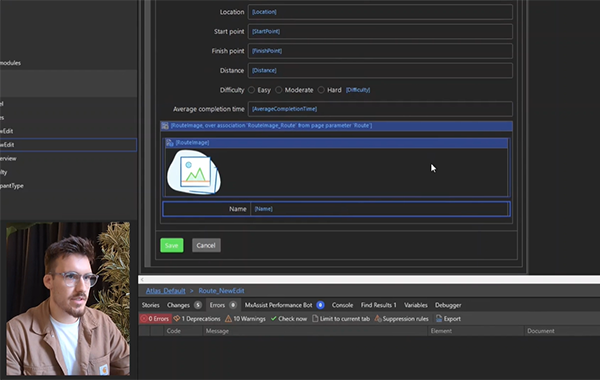Select the [RouteImage] image viewer header bar
The height and width of the screenshot is (380, 600).
[336, 142]
